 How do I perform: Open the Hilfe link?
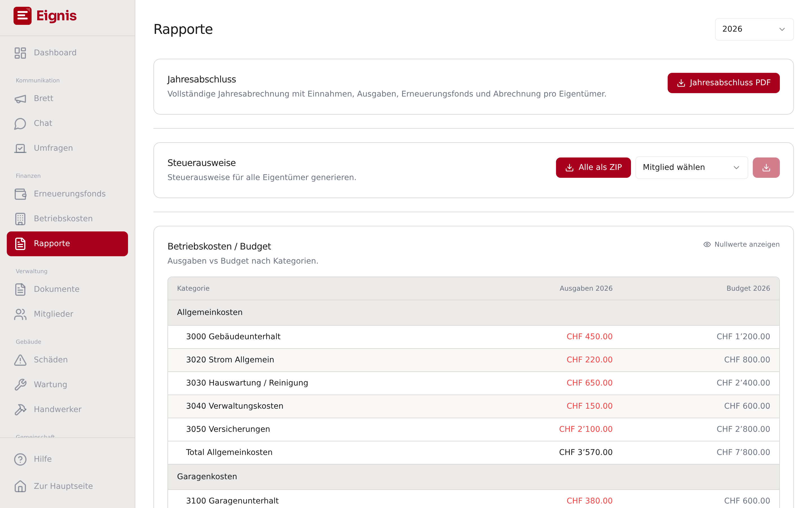pos(67,459)
